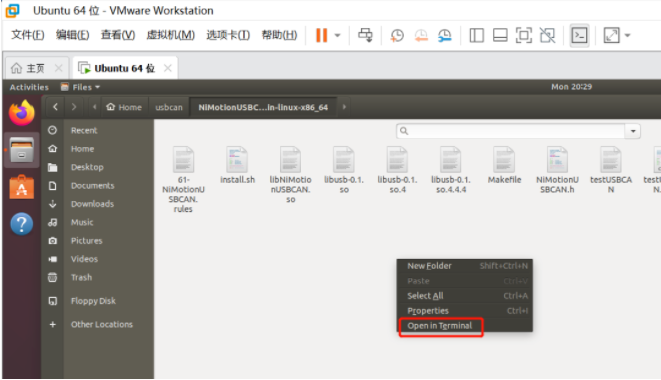Open Downloads in the sidebar
This screenshot has width=661, height=380.
(x=92, y=204)
